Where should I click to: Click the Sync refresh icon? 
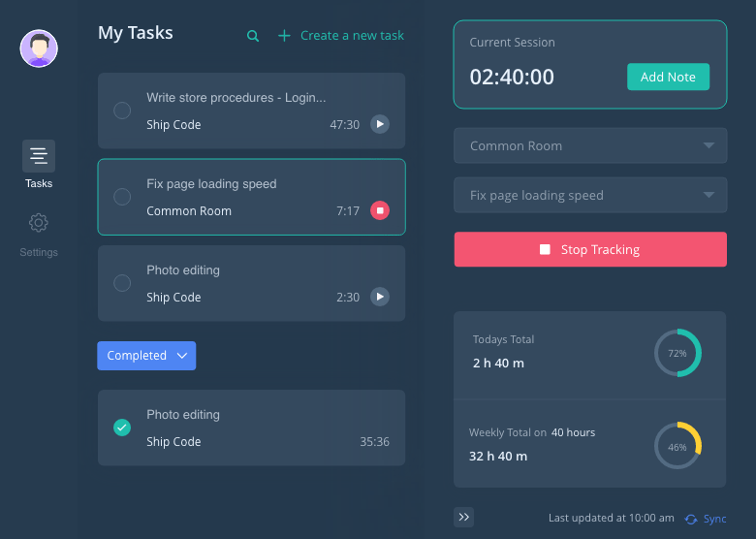(x=691, y=520)
